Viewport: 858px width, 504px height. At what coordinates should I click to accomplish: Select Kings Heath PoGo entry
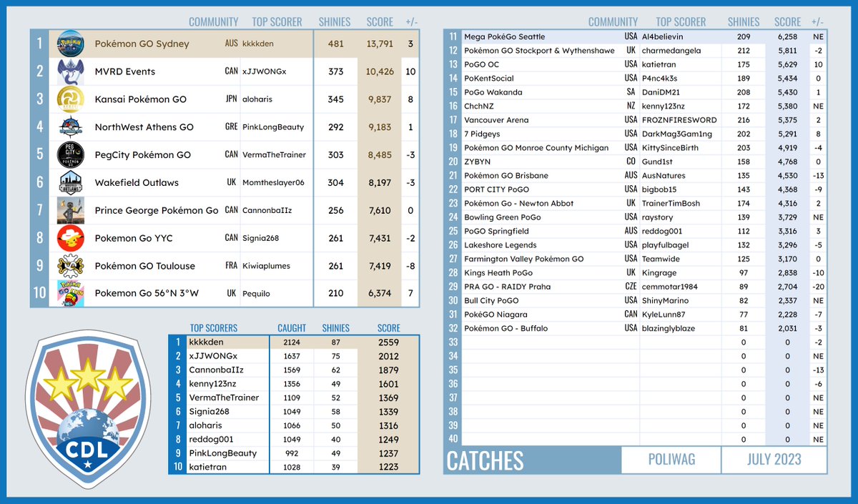(498, 272)
